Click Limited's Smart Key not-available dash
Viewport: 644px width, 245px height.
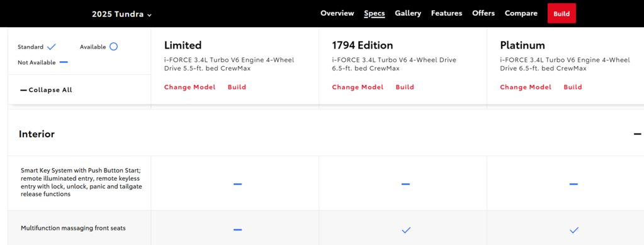pos(237,184)
